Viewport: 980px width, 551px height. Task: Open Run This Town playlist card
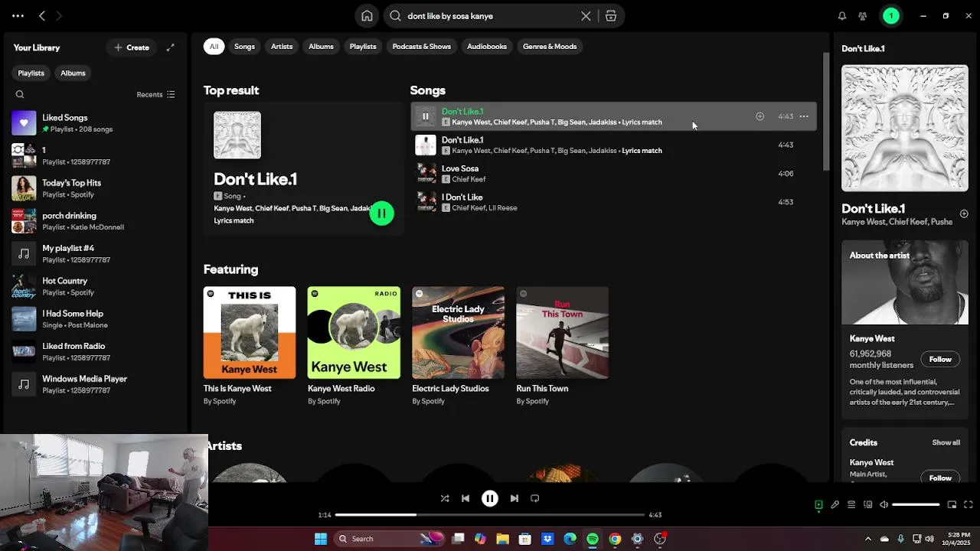562,346
